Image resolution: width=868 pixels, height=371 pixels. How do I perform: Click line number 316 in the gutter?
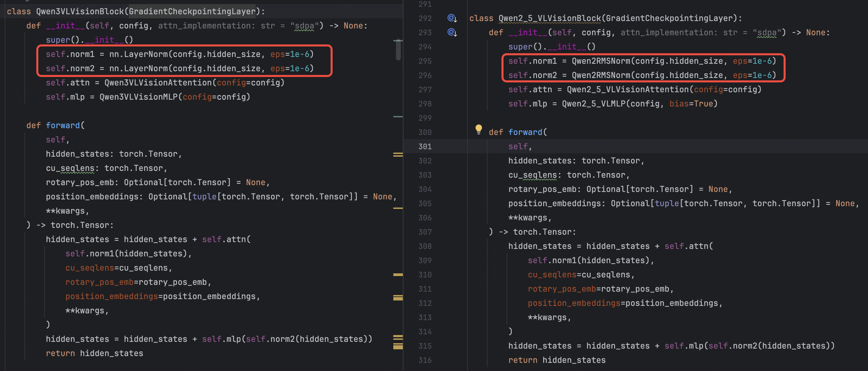click(x=425, y=360)
